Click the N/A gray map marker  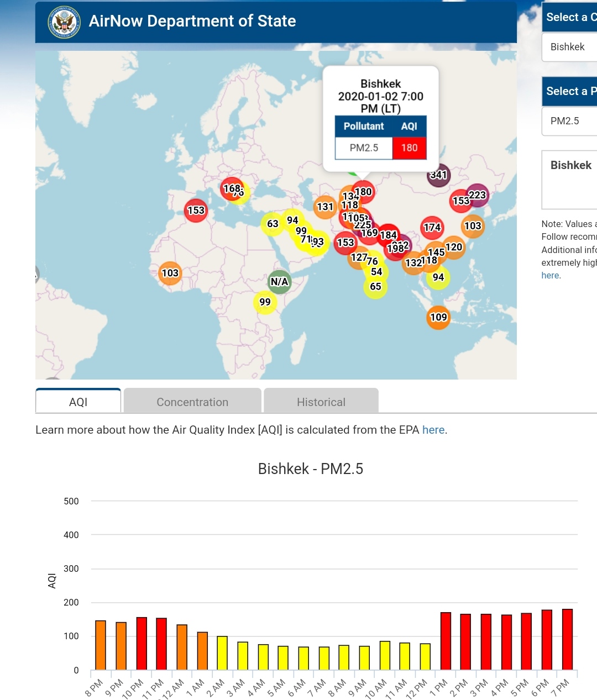[x=279, y=282]
